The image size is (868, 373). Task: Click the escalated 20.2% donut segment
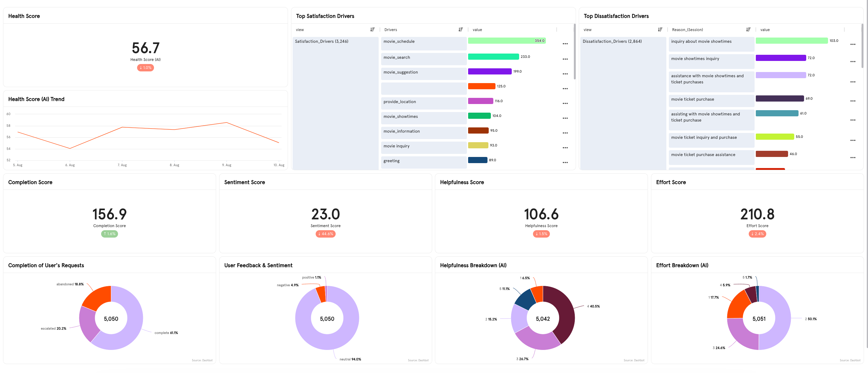pyautogui.click(x=88, y=324)
